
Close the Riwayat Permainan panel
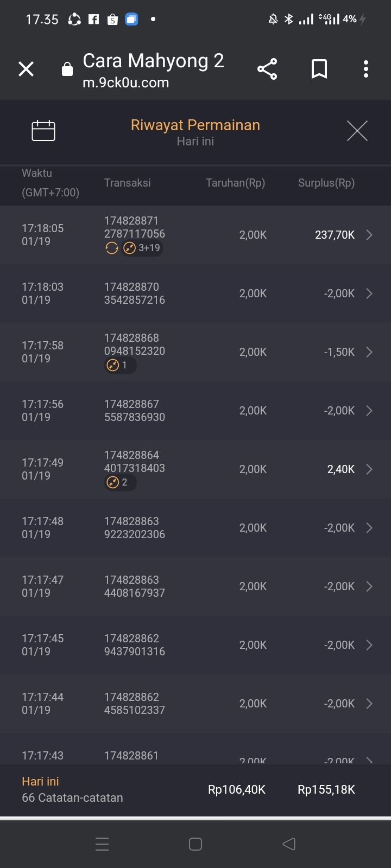357,131
